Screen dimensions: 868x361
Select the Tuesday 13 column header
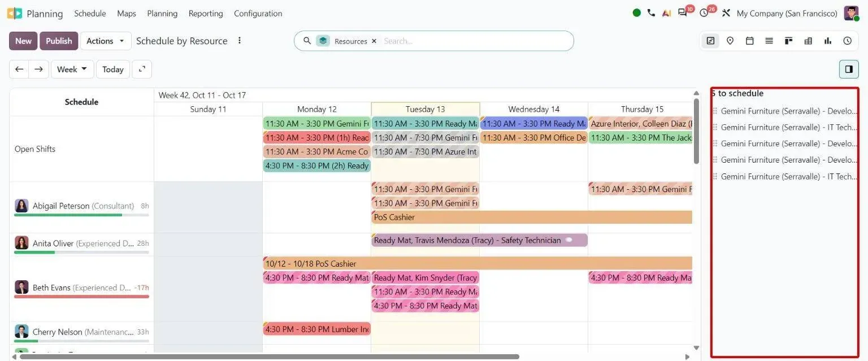(x=425, y=109)
